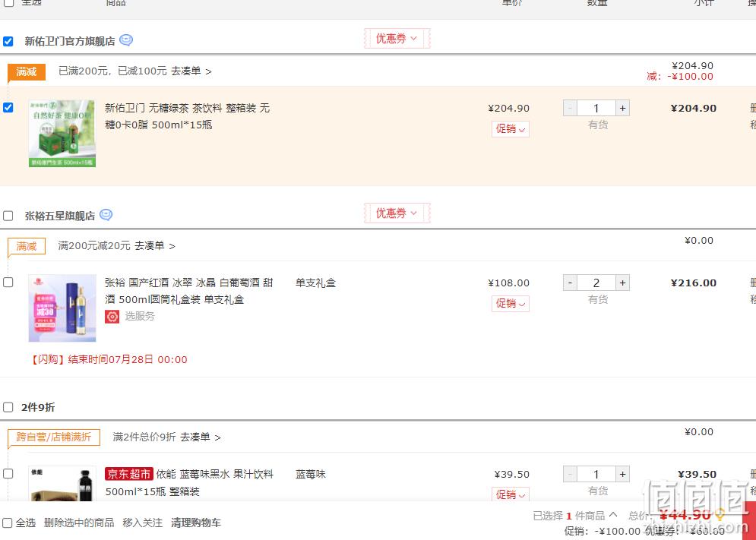Click quantity field of 依能 蓝莓味黑水
Screen dimensions: 756x540
tap(596, 474)
